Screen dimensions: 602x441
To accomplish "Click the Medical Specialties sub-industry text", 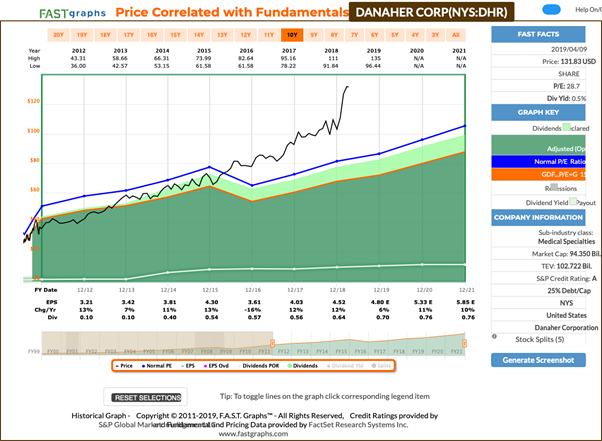I will click(566, 241).
